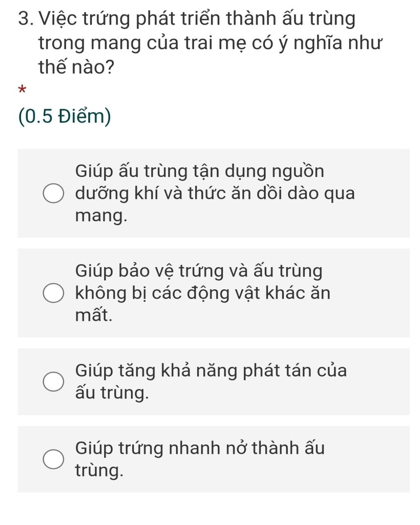Click 'trùng.' on the last option's second line
Screen dimensions: 420x525
pyautogui.click(x=100, y=470)
